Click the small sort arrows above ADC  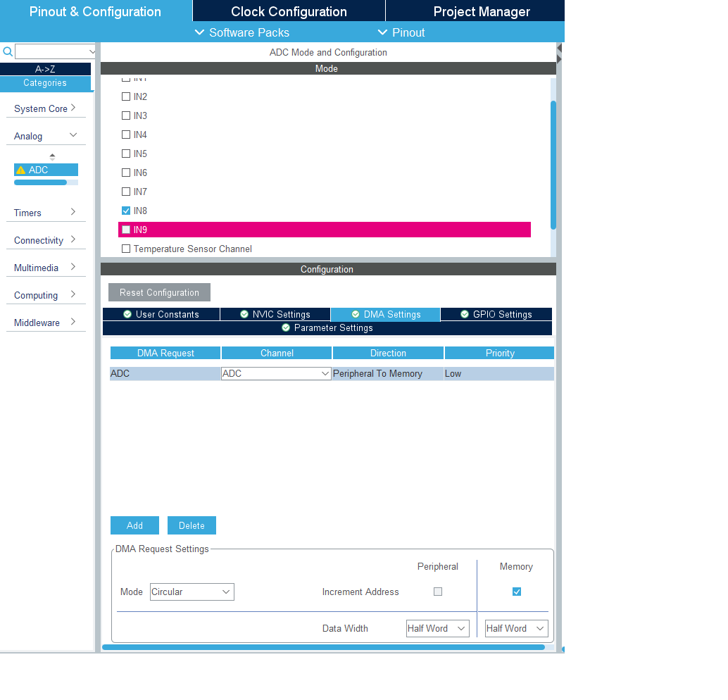[x=52, y=156]
